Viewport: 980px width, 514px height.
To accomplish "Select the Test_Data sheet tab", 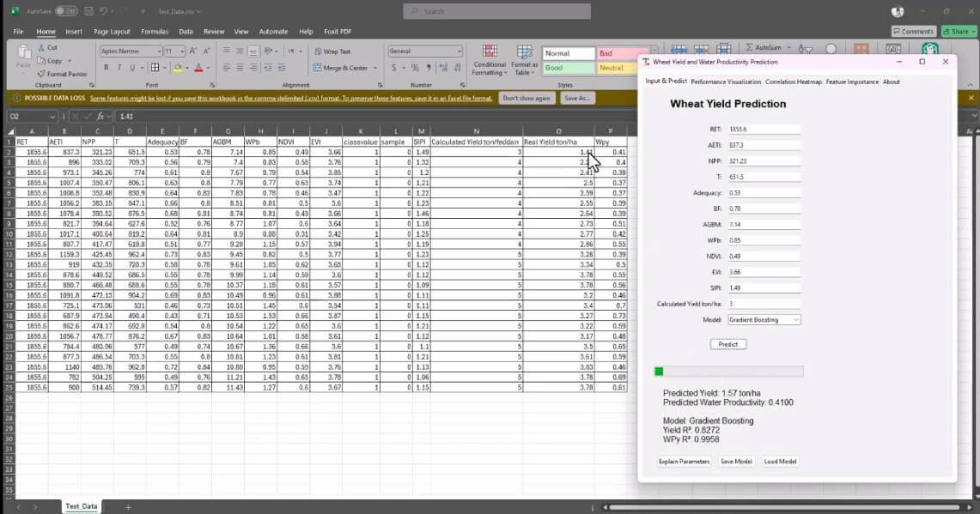I will coord(82,506).
